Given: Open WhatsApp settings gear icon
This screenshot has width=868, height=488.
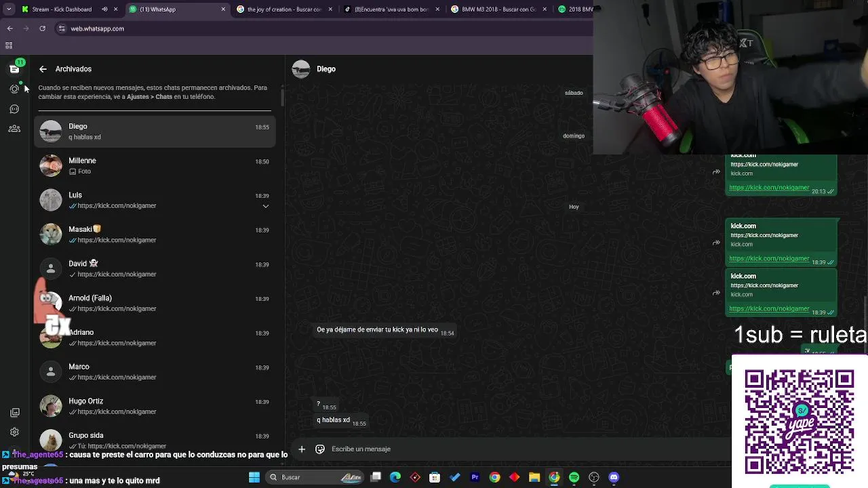Looking at the screenshot, I should pos(14,432).
